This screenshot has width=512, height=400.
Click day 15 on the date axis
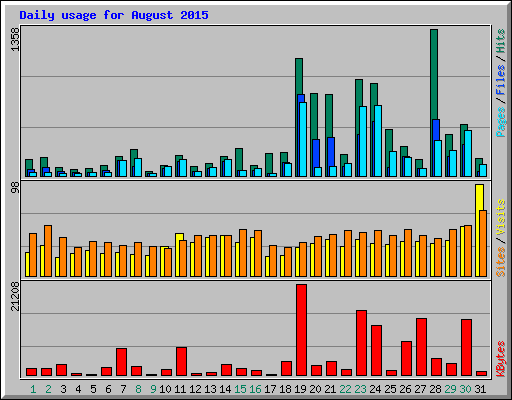coord(240,389)
